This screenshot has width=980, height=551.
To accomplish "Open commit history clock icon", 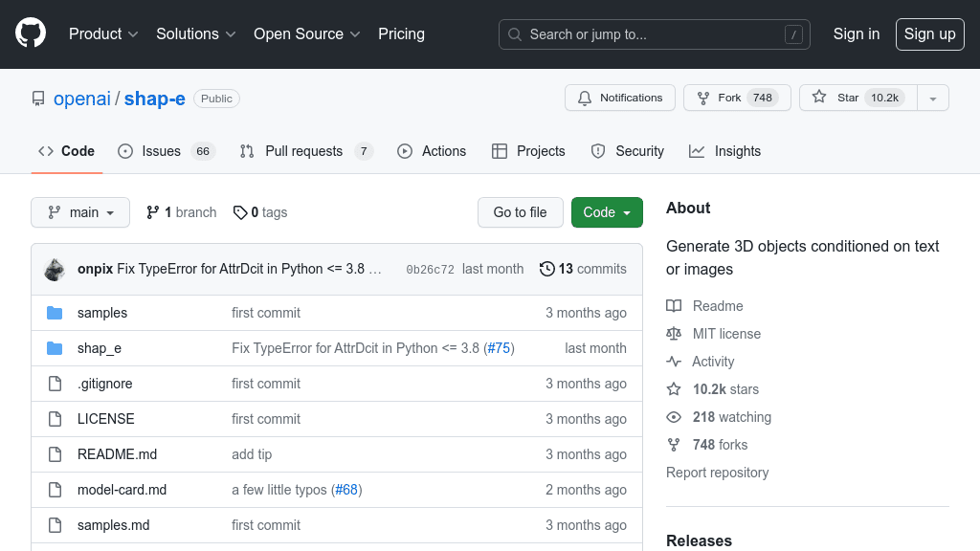I will pyautogui.click(x=546, y=269).
